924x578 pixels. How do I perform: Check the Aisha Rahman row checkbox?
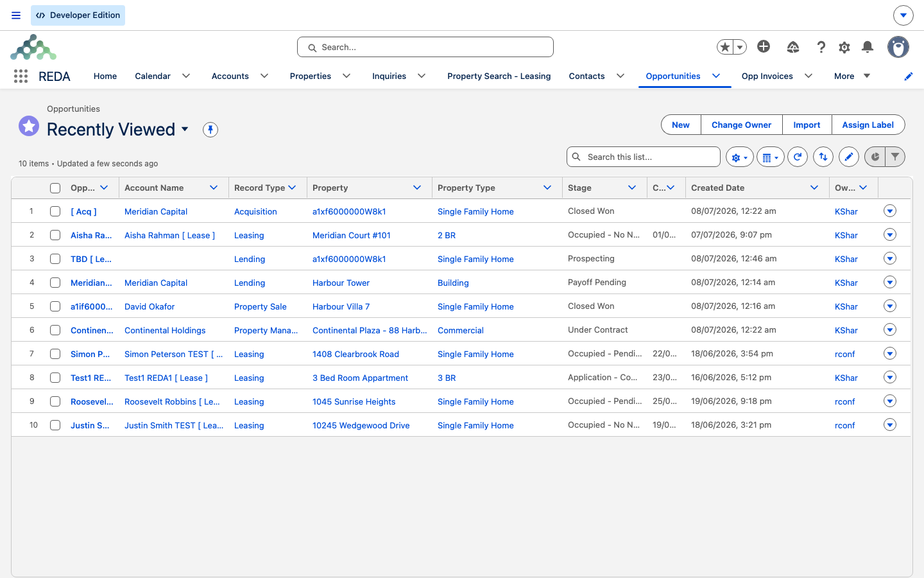55,235
